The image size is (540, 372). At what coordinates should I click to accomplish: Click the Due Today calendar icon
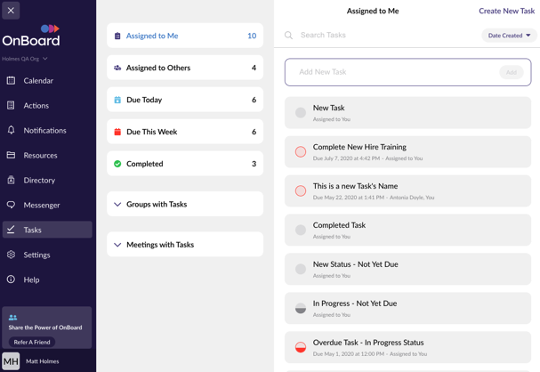(x=117, y=100)
